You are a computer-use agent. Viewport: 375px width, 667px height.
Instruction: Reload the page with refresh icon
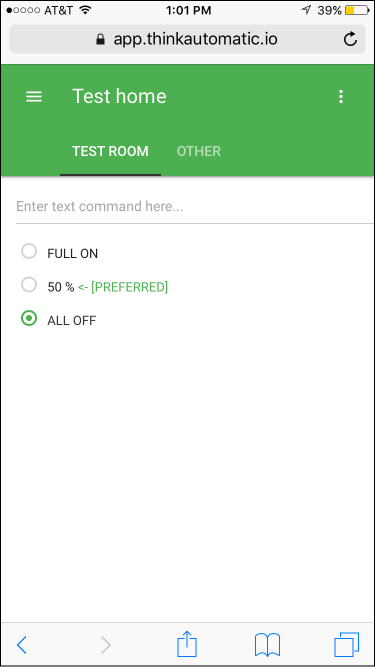(x=350, y=39)
